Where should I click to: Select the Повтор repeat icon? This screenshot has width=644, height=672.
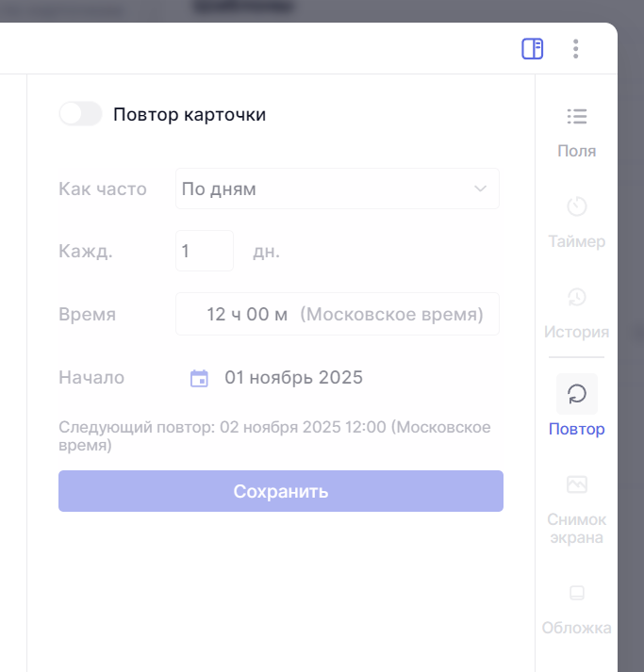tap(576, 393)
